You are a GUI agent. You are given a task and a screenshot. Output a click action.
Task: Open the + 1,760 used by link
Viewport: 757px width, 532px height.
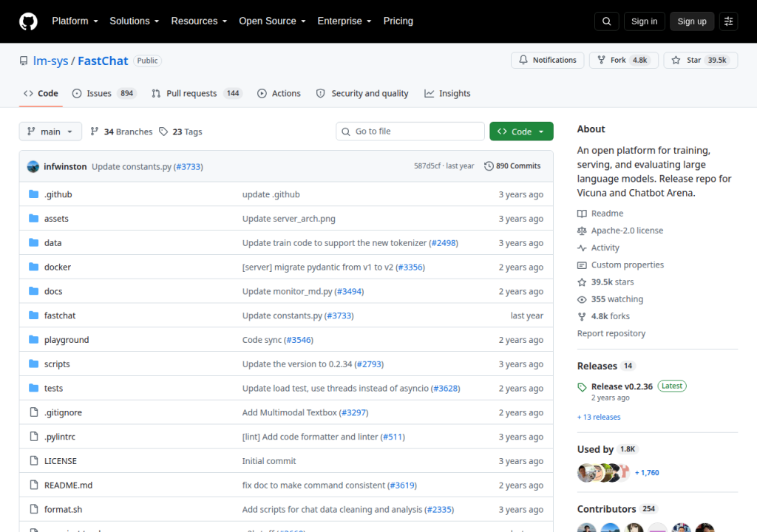pos(647,473)
